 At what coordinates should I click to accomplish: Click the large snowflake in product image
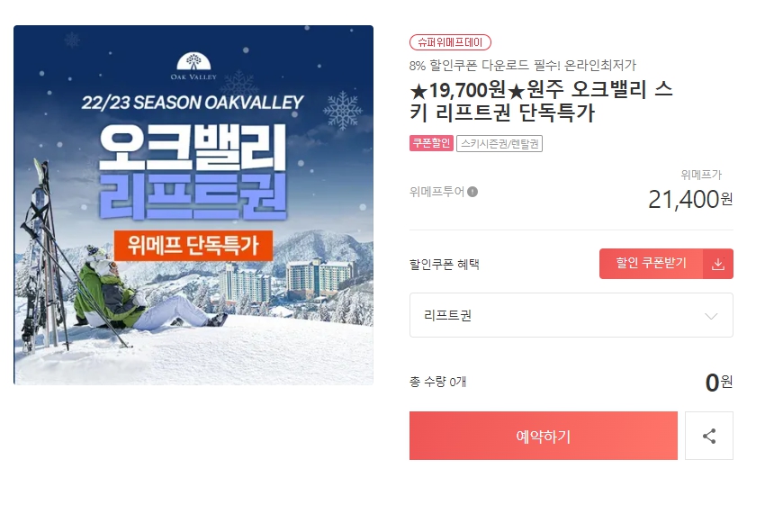click(x=342, y=111)
